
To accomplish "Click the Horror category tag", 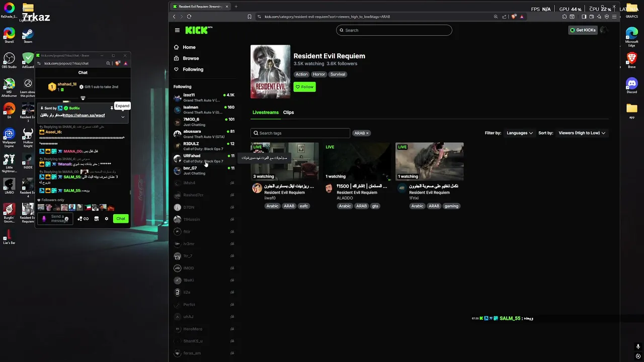I will coord(319,74).
